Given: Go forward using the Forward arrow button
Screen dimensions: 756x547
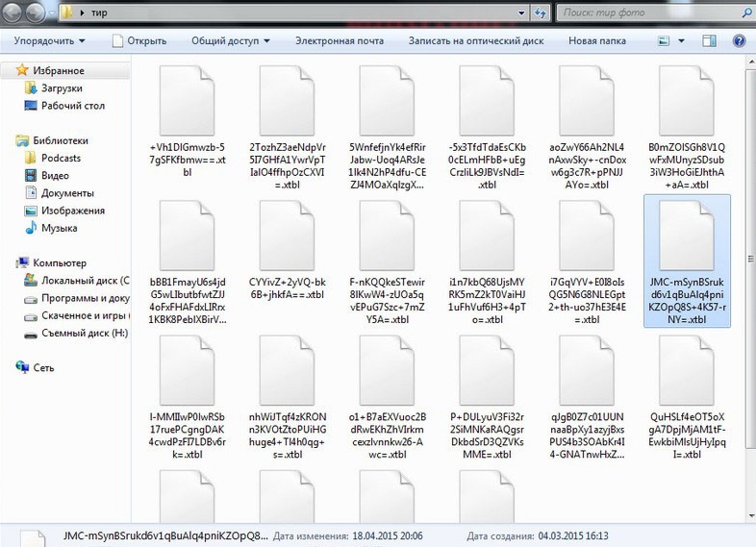Looking at the screenshot, I should coord(36,12).
